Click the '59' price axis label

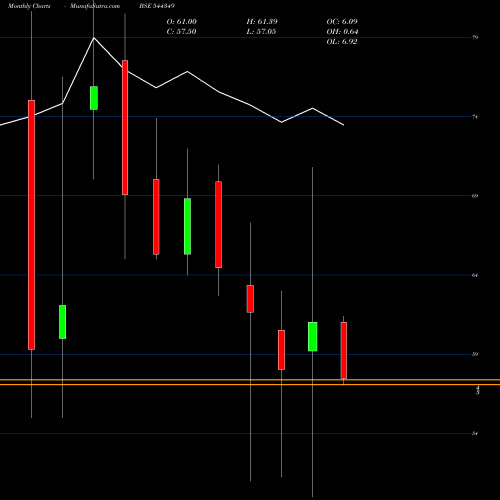(x=475, y=354)
